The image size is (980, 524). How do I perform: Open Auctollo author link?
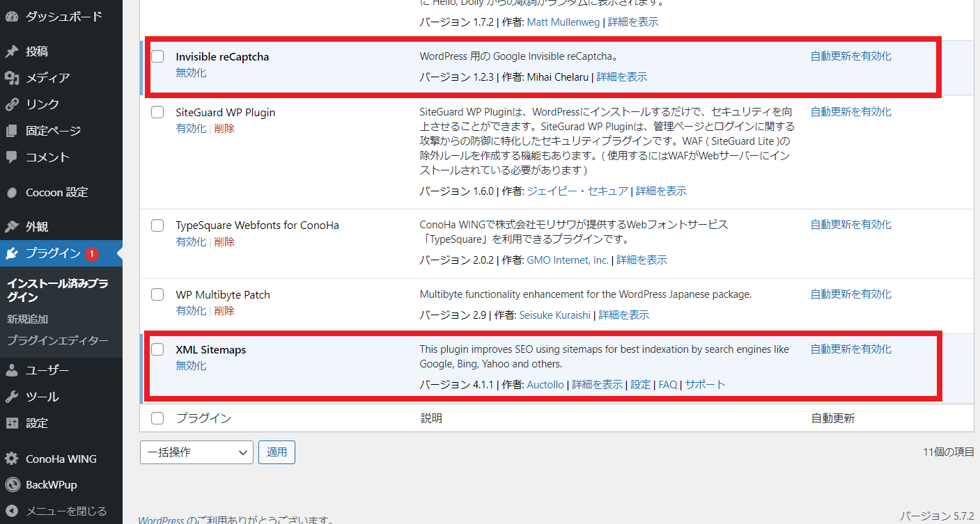point(545,385)
